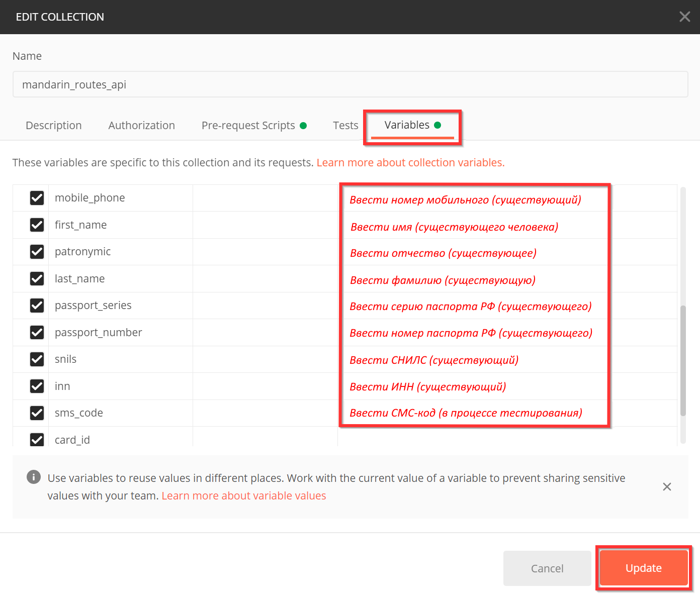Go to Pre-request Scripts tab
This screenshot has height=601, width=700.
(248, 126)
